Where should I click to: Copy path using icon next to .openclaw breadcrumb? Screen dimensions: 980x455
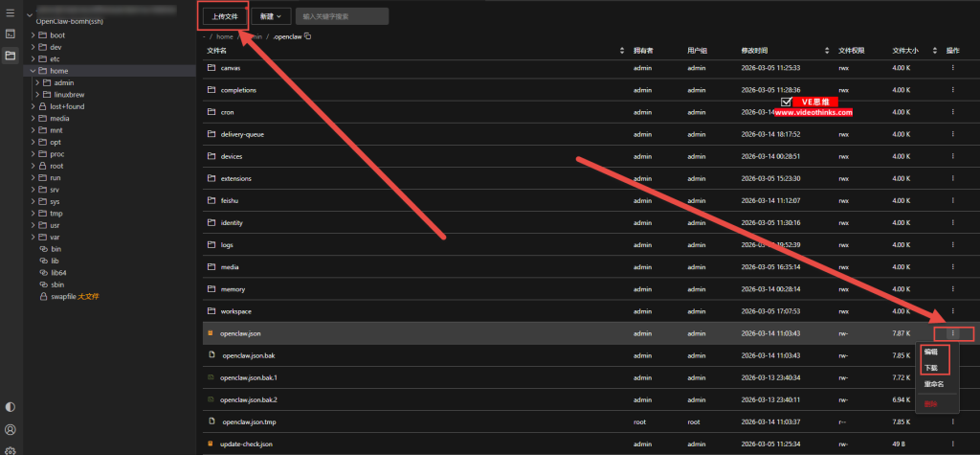click(x=307, y=36)
